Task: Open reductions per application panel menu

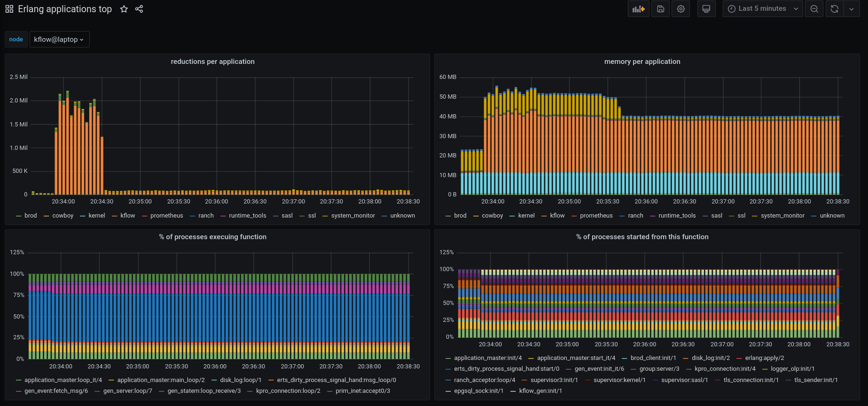Action: pyautogui.click(x=212, y=62)
